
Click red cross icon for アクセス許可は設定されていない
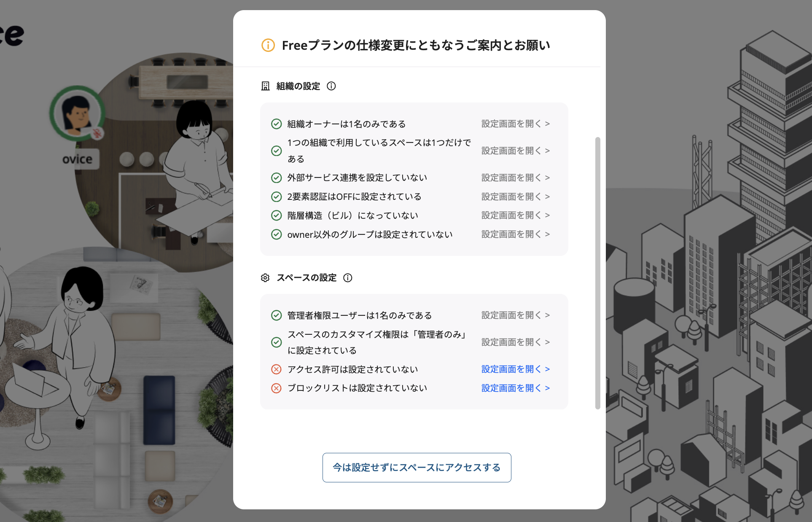point(276,369)
